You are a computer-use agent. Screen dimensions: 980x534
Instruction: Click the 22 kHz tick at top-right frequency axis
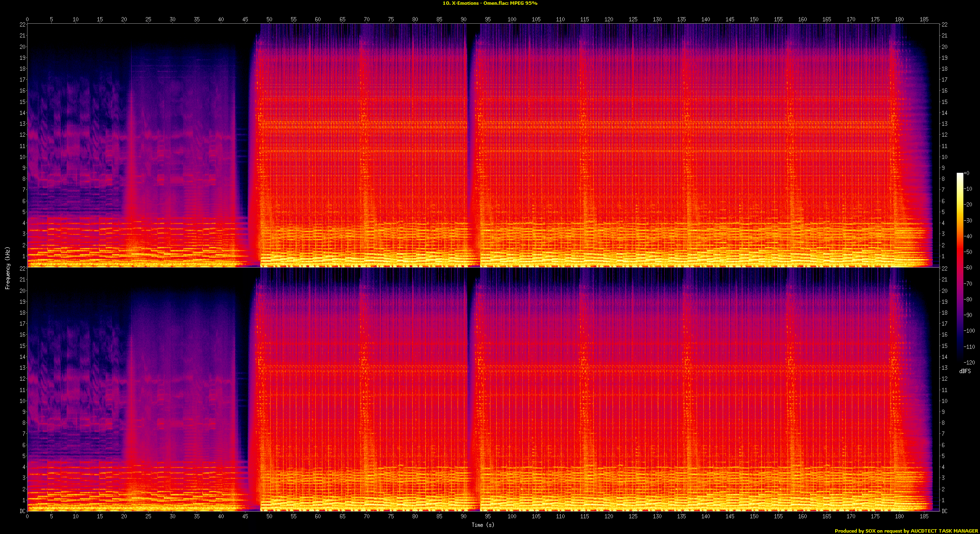point(944,25)
